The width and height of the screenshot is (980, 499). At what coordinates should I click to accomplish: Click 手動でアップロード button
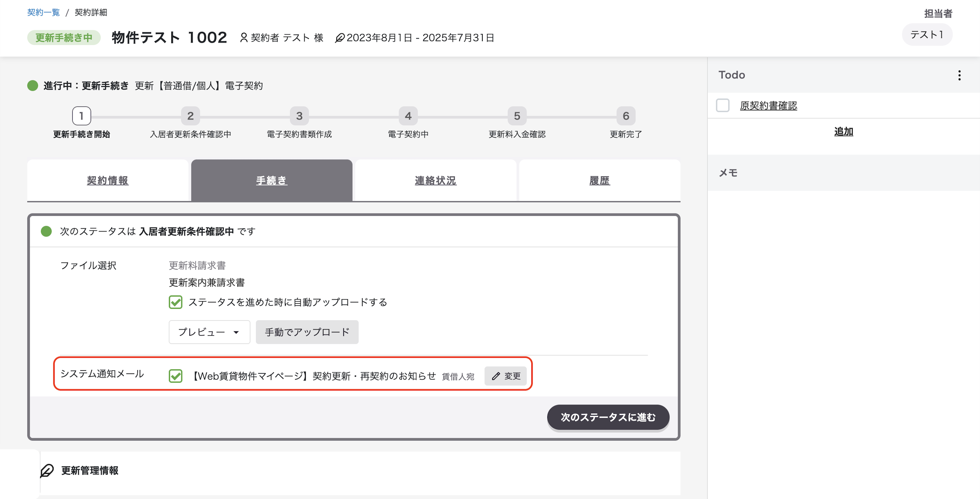click(307, 332)
